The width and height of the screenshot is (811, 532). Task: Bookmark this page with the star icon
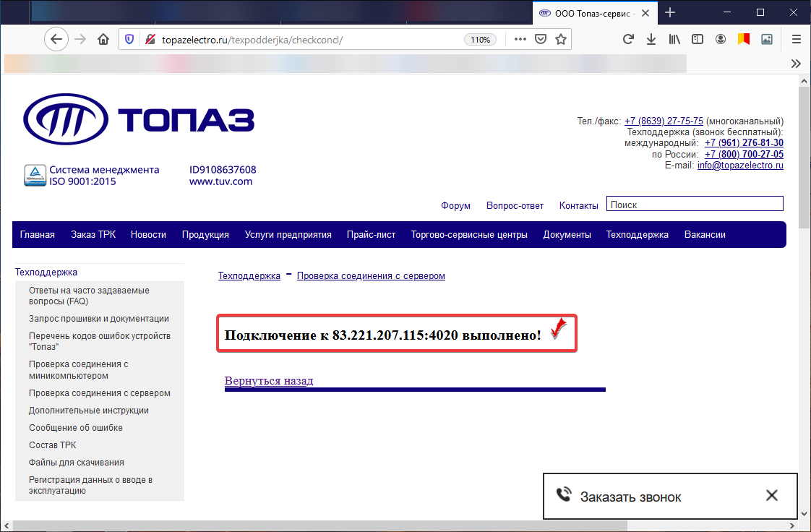pos(561,39)
